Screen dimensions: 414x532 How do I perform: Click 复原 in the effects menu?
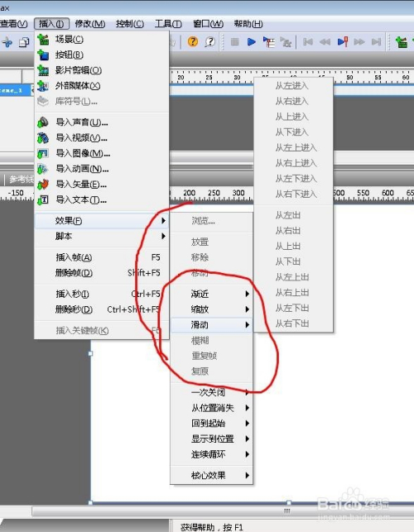pyautogui.click(x=212, y=371)
